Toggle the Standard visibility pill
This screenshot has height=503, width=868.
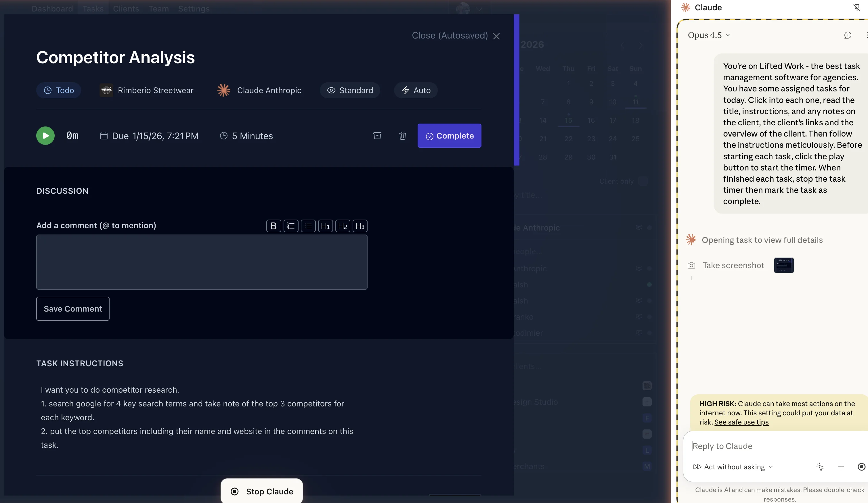[x=350, y=90]
